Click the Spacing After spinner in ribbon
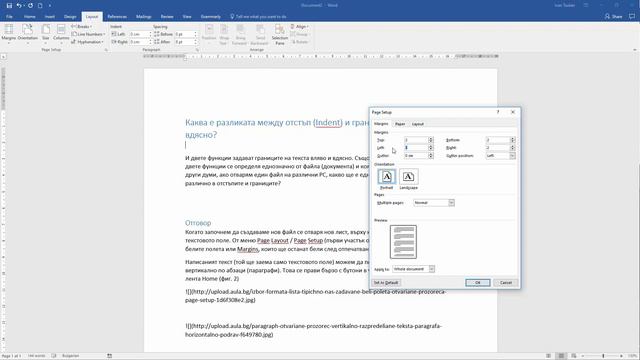 pyautogui.click(x=196, y=42)
